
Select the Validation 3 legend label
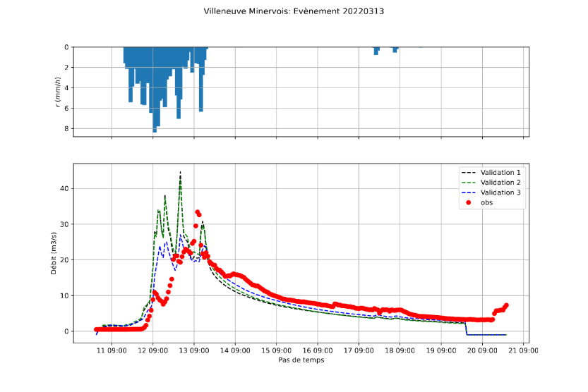pyautogui.click(x=500, y=192)
